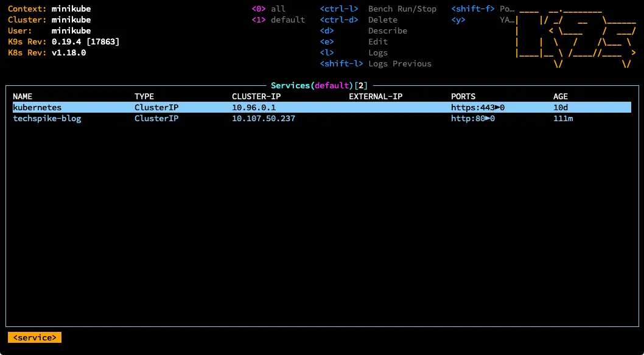644x355 pixels.
Task: Click the Services(default)[2] title
Action: pyautogui.click(x=319, y=85)
